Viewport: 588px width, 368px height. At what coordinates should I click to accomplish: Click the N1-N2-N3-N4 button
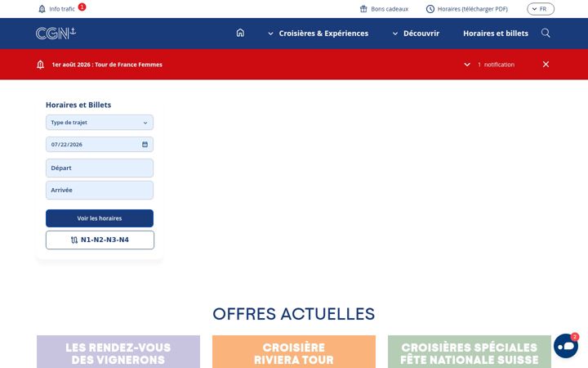[x=100, y=240]
